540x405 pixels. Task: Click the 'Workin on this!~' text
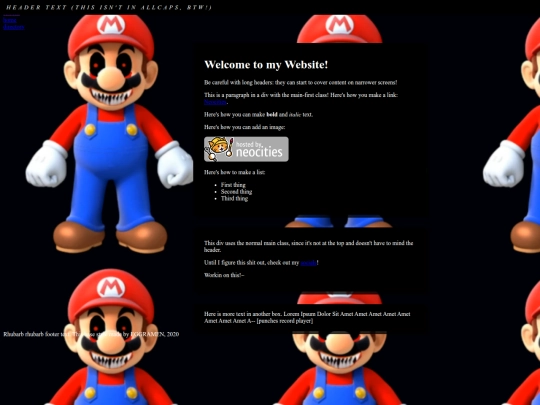[x=224, y=275]
